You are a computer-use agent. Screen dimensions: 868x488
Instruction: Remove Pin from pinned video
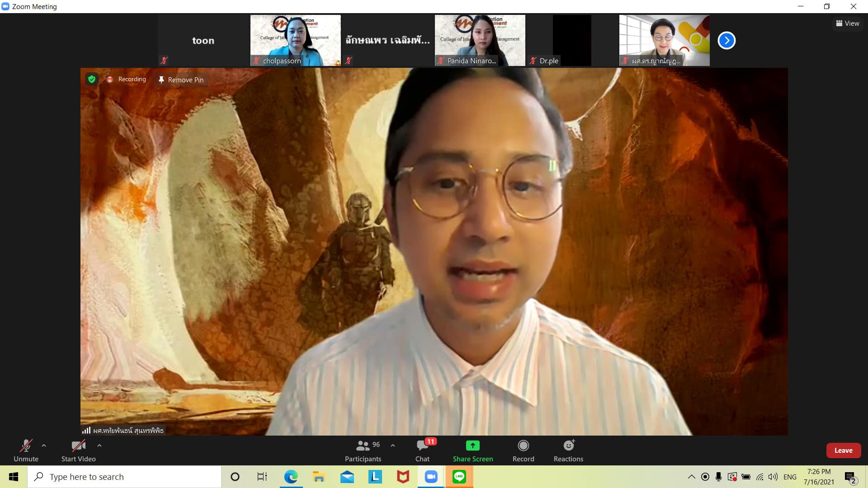181,80
